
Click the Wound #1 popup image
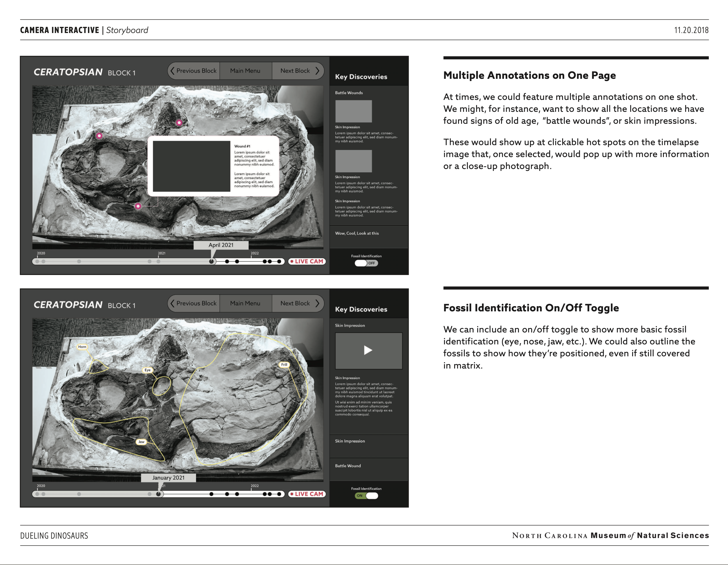[191, 166]
